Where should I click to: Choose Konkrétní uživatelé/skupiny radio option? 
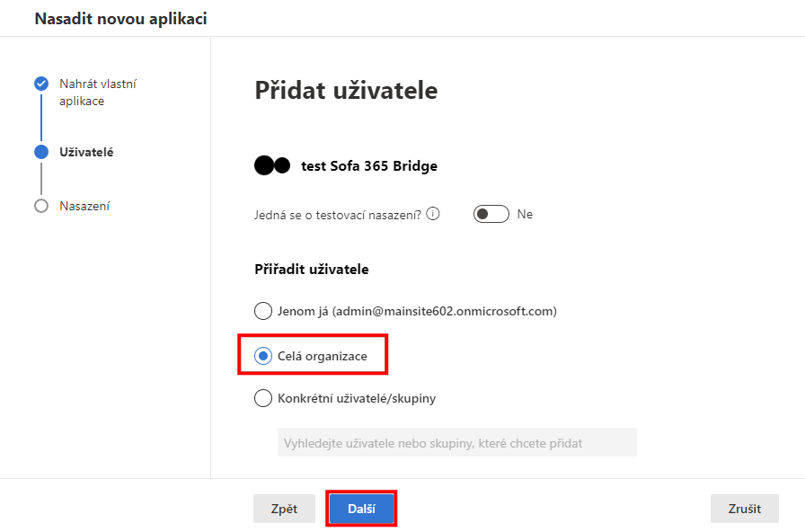pyautogui.click(x=263, y=398)
